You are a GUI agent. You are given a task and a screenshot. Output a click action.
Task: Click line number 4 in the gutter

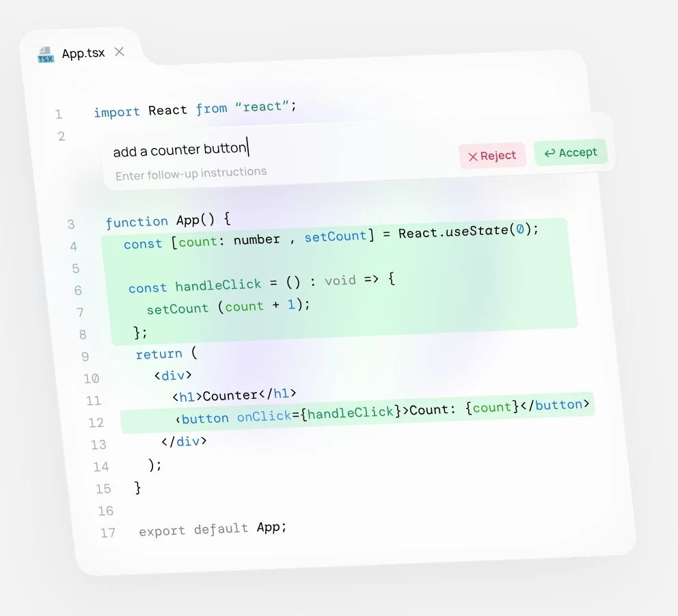point(74,247)
